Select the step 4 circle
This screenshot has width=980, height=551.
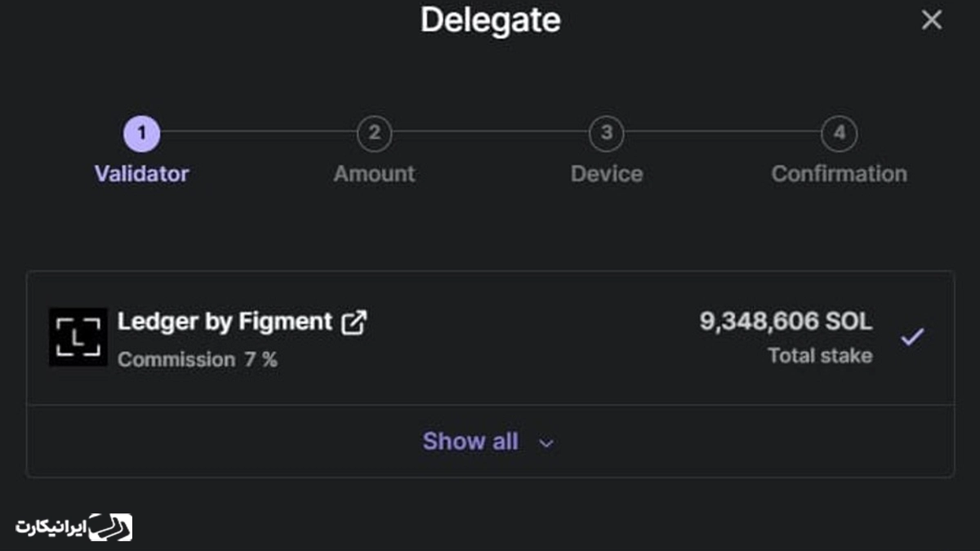pyautogui.click(x=840, y=133)
